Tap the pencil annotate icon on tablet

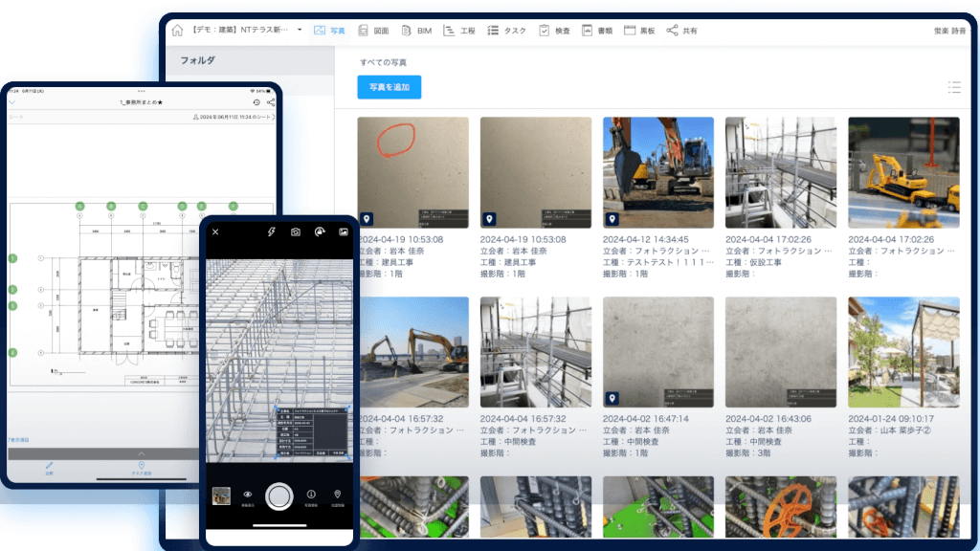point(50,466)
